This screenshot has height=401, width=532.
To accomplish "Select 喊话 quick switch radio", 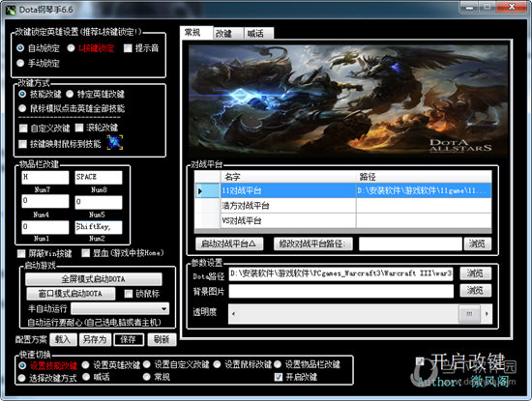I will coord(86,377).
